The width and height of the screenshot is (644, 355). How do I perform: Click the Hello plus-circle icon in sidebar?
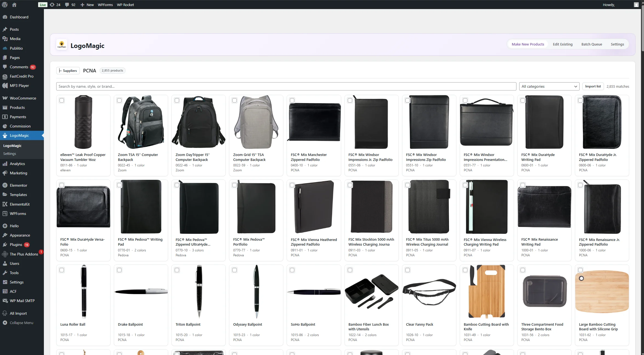(5, 226)
